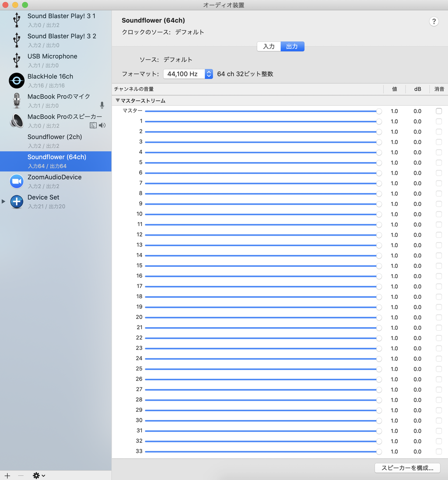Toggle mute checkbox for channel 33

tap(439, 452)
